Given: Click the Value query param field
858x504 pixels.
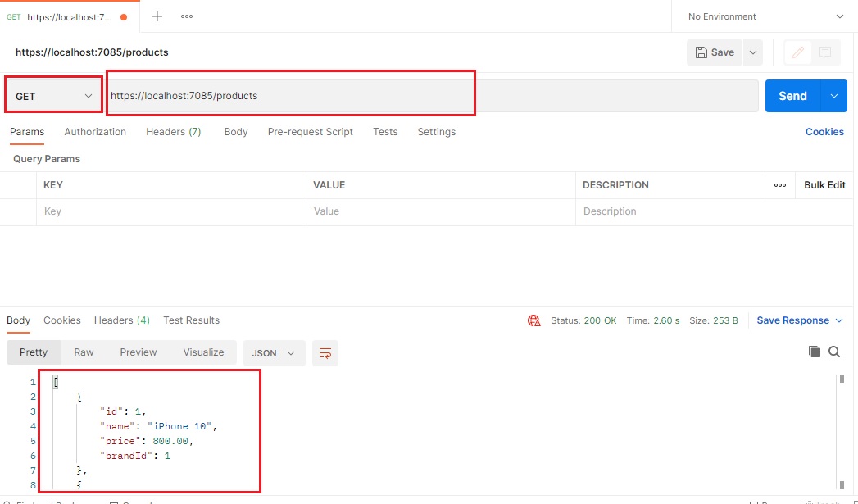Looking at the screenshot, I should (441, 211).
